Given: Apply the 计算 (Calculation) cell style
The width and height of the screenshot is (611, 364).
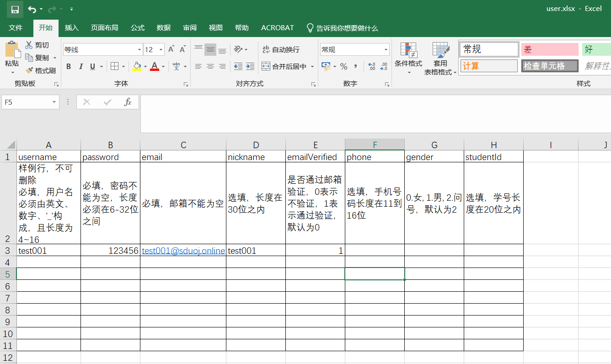Looking at the screenshot, I should point(489,66).
